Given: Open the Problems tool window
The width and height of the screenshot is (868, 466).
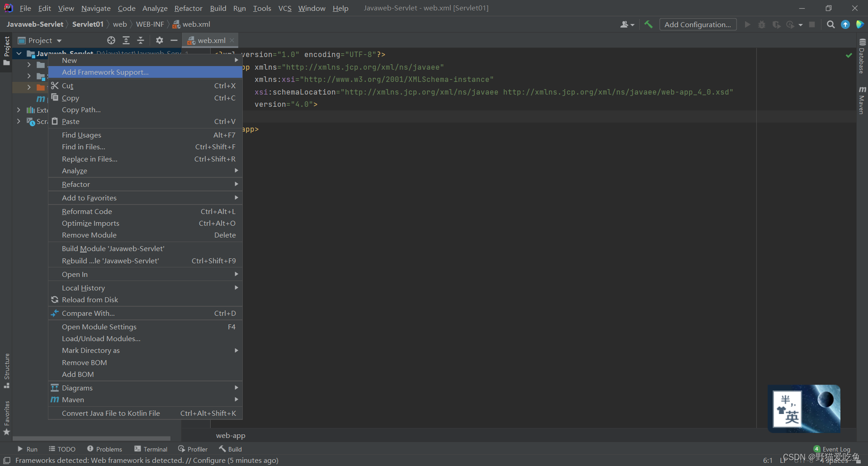Looking at the screenshot, I should point(105,449).
